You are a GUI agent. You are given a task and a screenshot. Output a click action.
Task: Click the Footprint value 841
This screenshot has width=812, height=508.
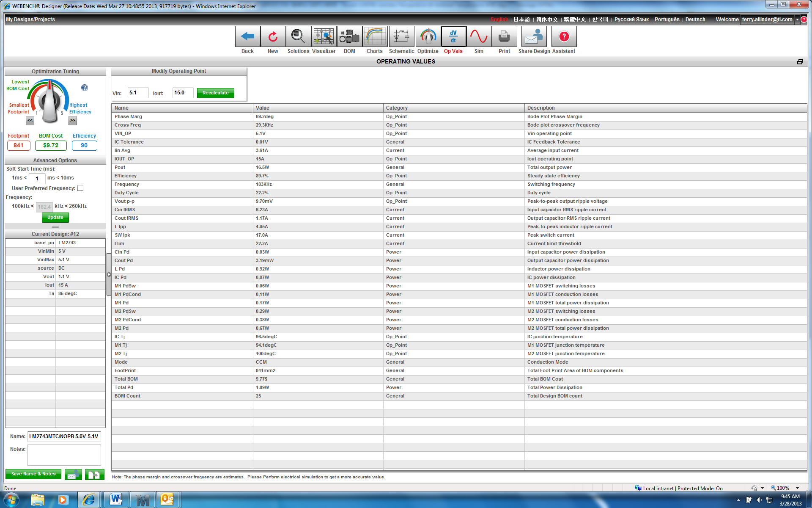click(x=19, y=146)
